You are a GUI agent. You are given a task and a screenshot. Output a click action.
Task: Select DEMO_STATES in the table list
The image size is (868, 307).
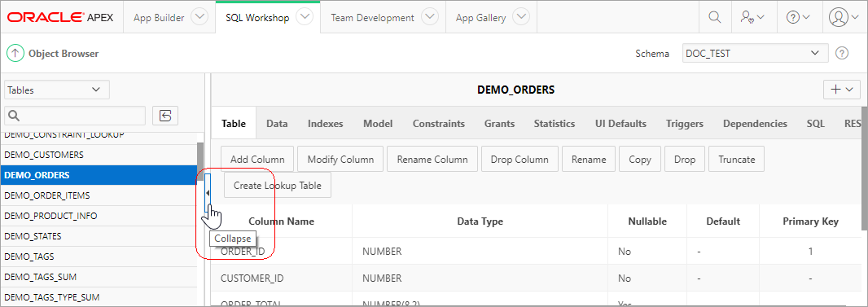point(99,236)
